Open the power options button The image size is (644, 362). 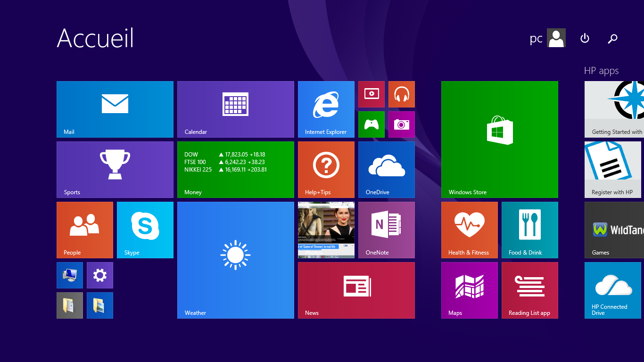click(x=585, y=38)
